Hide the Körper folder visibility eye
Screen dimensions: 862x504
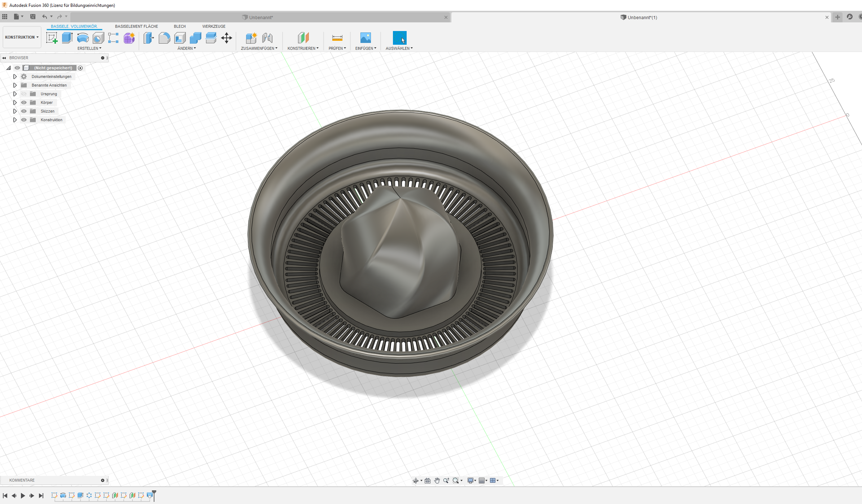(x=24, y=102)
